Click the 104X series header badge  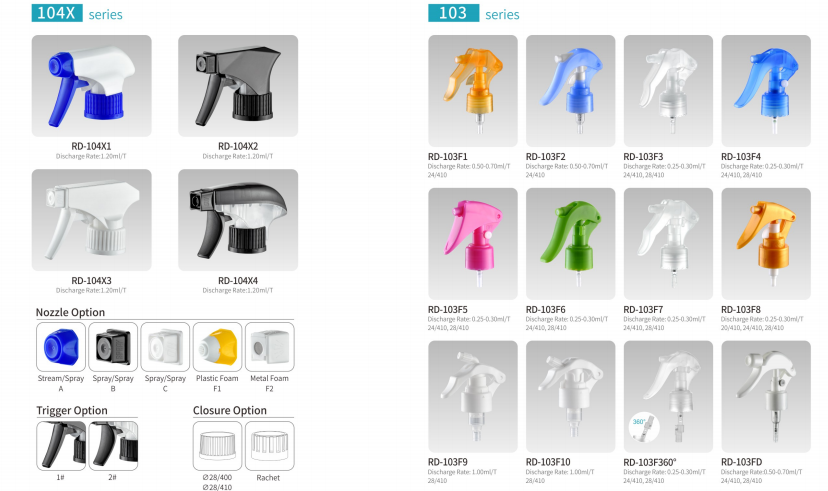pyautogui.click(x=57, y=13)
